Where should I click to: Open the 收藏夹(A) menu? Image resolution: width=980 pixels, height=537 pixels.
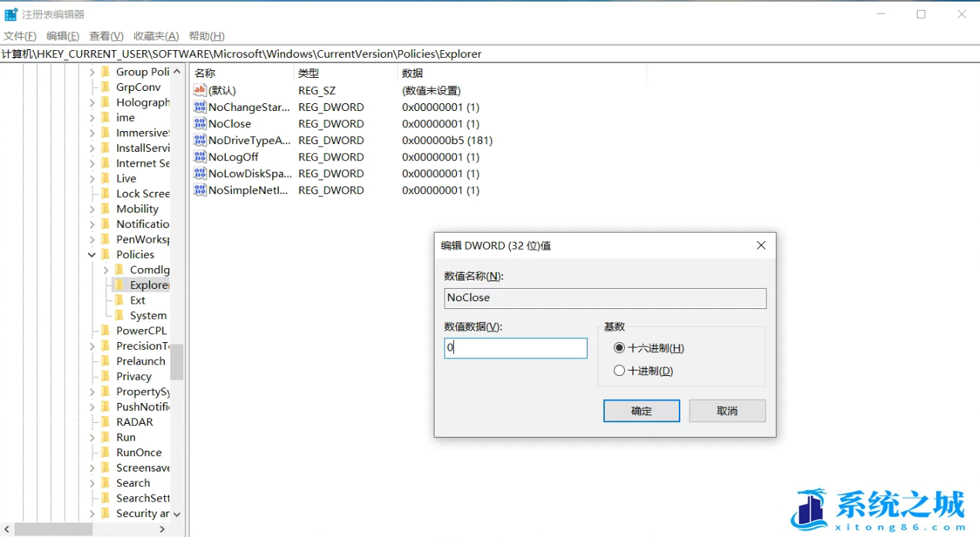point(156,35)
